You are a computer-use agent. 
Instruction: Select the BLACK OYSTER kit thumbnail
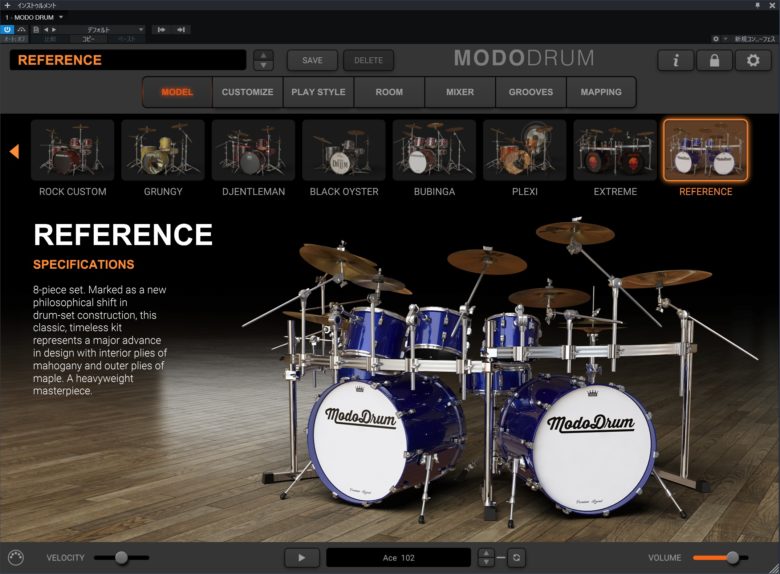tap(344, 150)
